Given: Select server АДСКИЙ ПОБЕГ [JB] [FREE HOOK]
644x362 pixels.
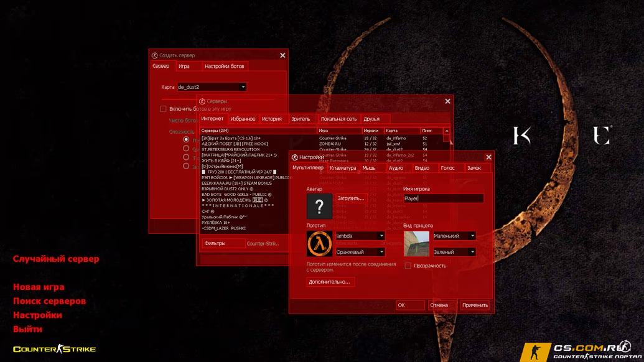Looking at the screenshot, I should pyautogui.click(x=235, y=144).
